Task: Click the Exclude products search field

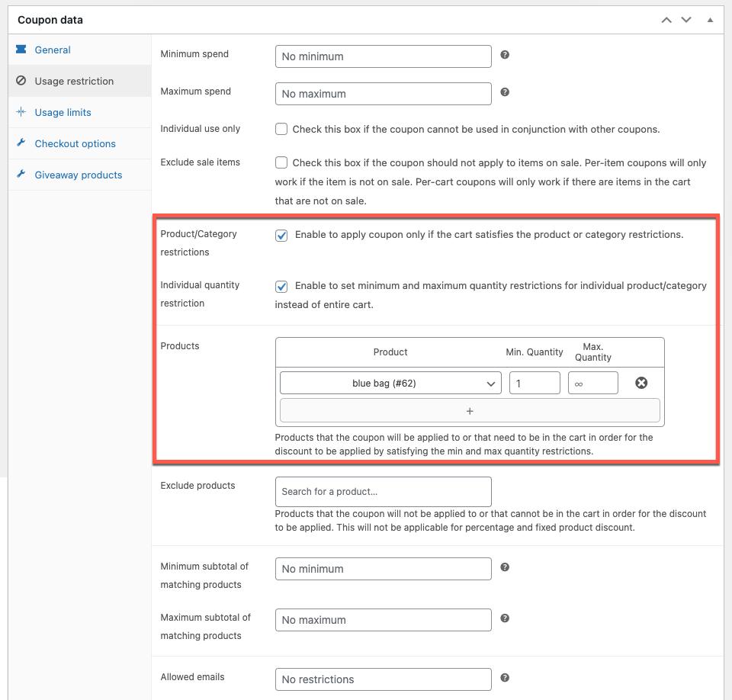Action: coord(384,492)
